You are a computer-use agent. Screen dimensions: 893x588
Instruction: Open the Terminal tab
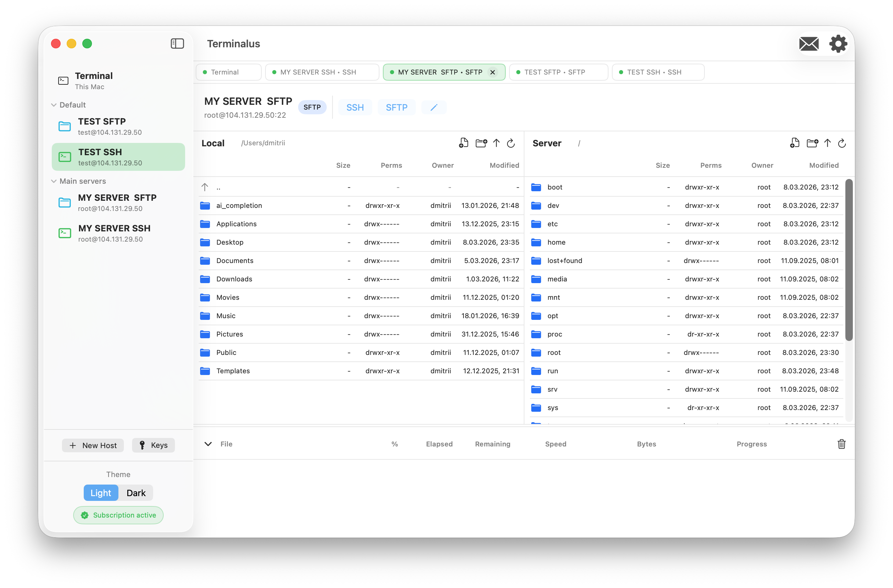228,72
